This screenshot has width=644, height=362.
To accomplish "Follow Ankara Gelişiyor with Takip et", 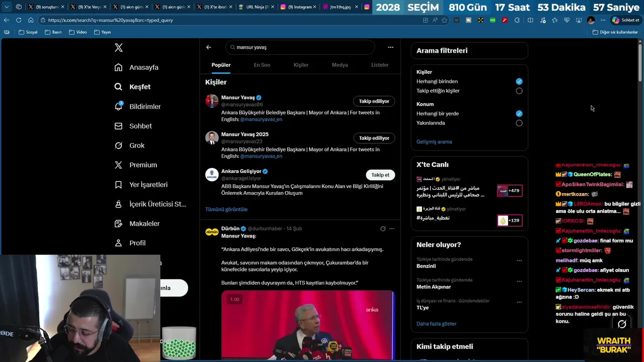I will click(380, 175).
